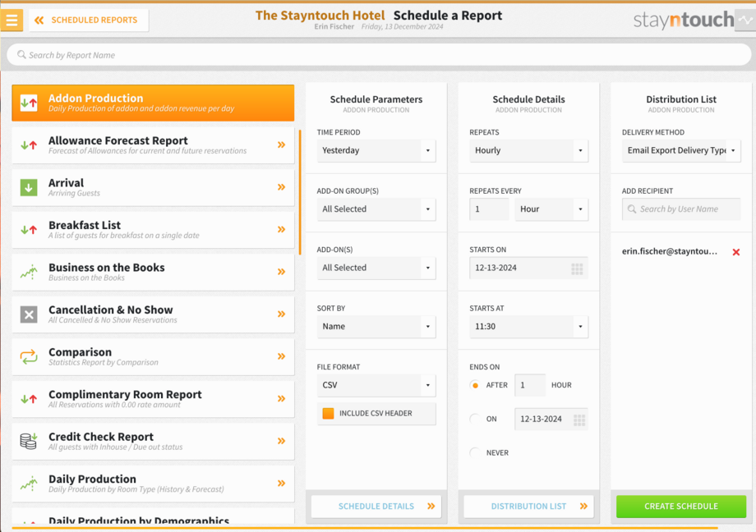Click the activity pulse icon beside logo
The height and width of the screenshot is (532, 756).
746,21
